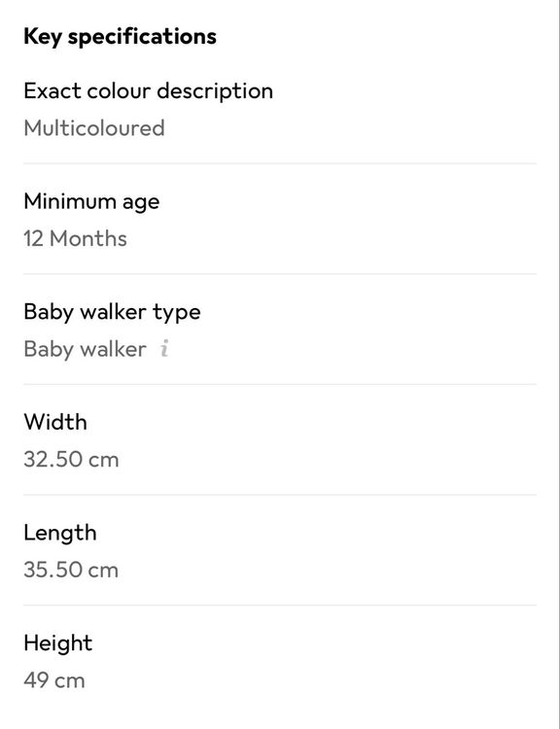
Task: Click the Width specification label
Action: [55, 422]
